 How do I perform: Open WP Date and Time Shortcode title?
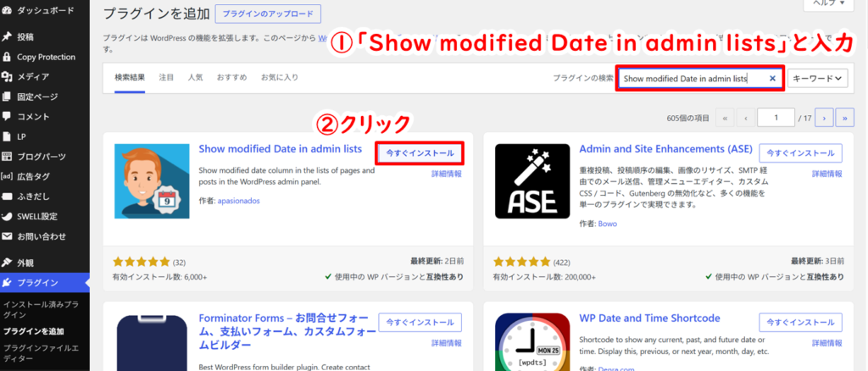pos(649,318)
